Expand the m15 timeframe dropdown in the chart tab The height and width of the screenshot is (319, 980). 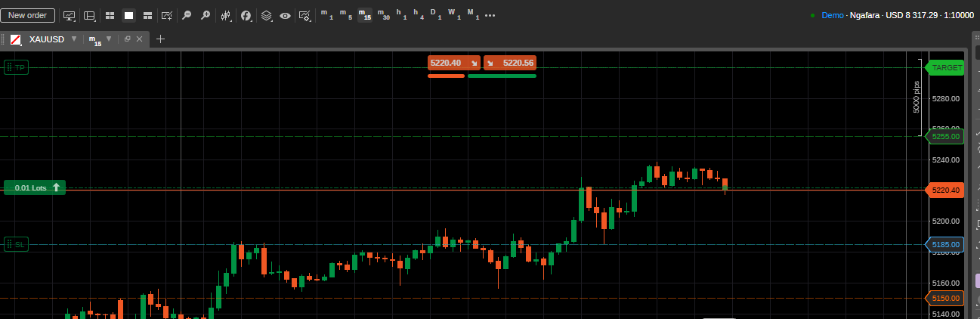pos(109,39)
